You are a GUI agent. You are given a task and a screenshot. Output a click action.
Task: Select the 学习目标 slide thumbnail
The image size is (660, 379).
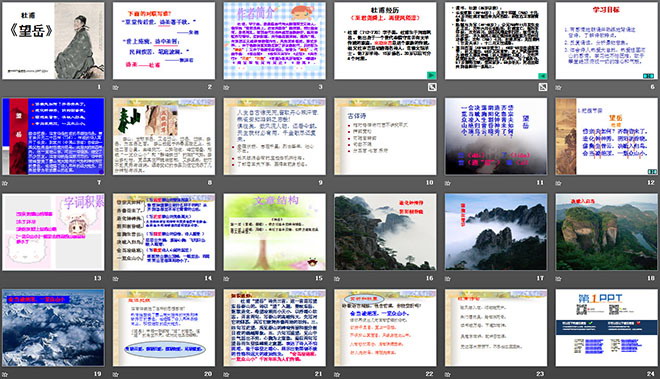606,40
